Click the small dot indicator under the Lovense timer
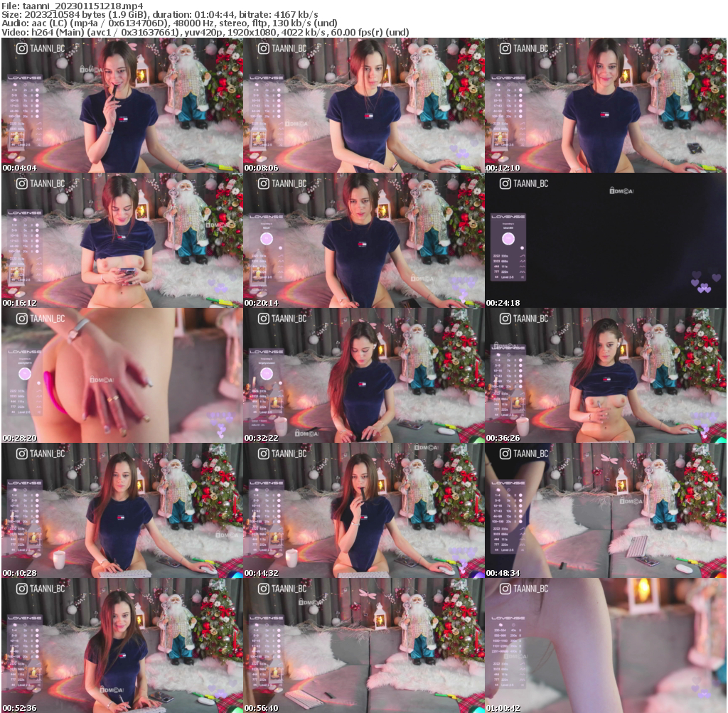 [x=523, y=247]
